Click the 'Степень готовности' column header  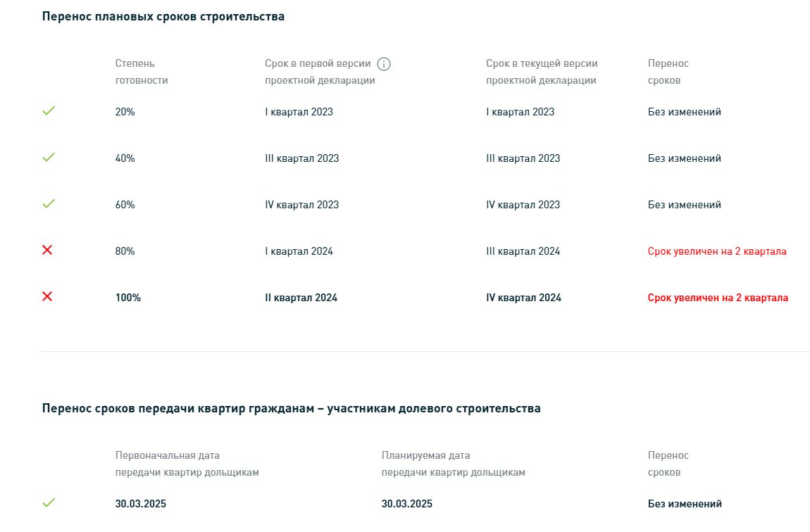pos(142,72)
